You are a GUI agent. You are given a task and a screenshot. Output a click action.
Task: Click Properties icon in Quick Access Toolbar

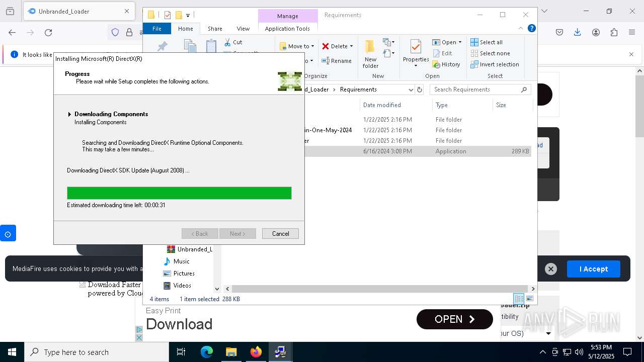(168, 15)
